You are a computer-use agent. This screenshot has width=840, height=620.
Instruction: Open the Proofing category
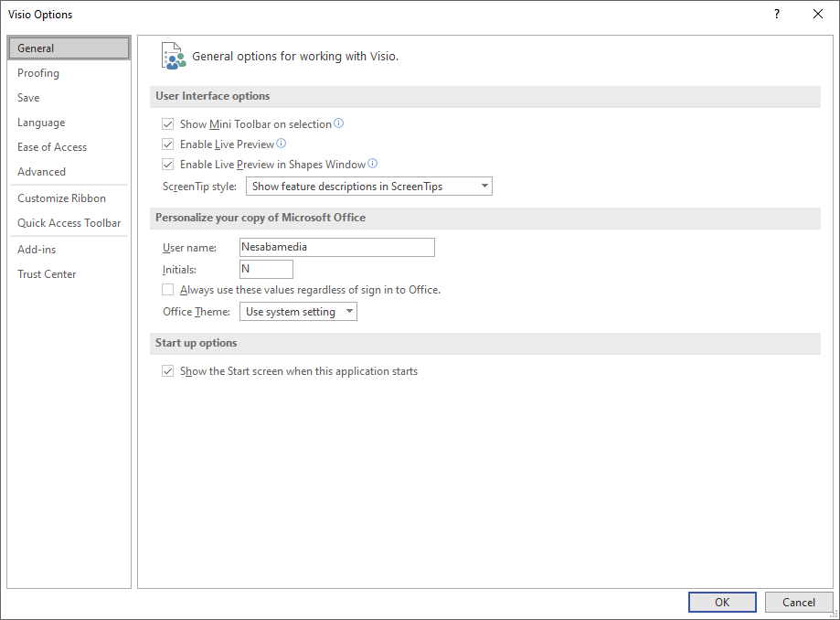[38, 73]
